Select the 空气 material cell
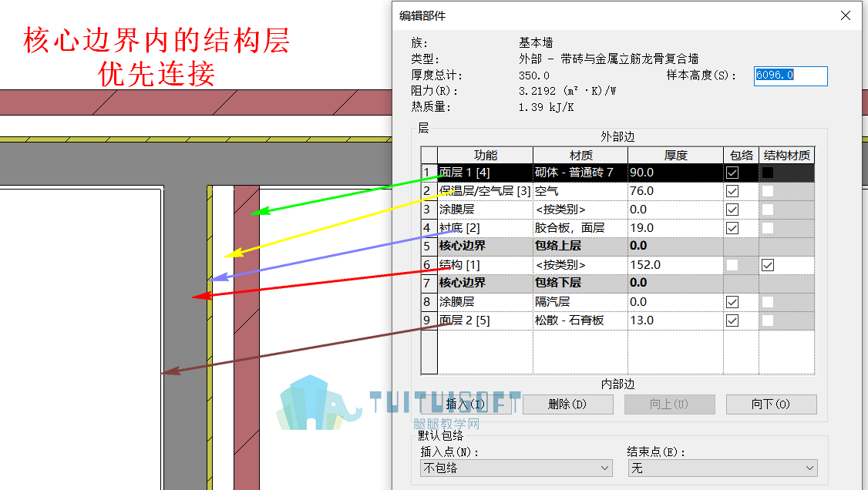Image resolution: width=868 pixels, height=490 pixels. [x=580, y=191]
